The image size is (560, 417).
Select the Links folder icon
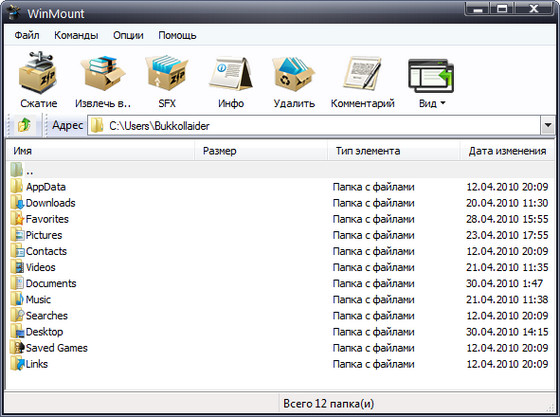pos(17,363)
